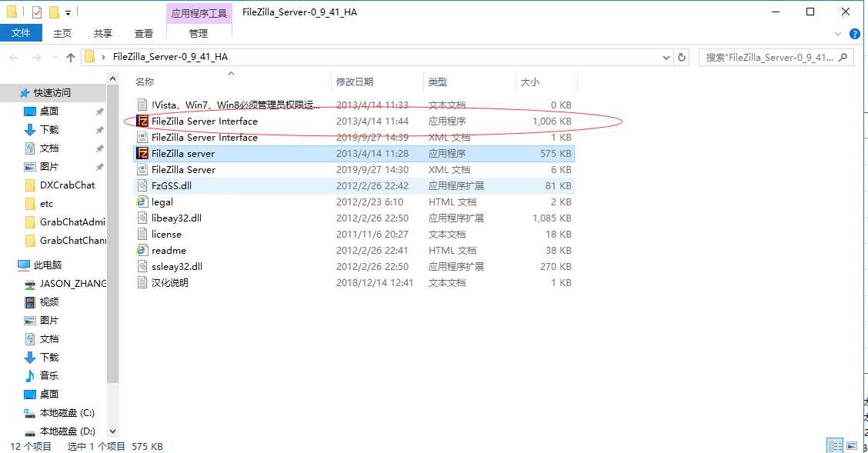Viewport: 868px width, 453px height.
Task: Go up one folder level
Action: pyautogui.click(x=70, y=57)
